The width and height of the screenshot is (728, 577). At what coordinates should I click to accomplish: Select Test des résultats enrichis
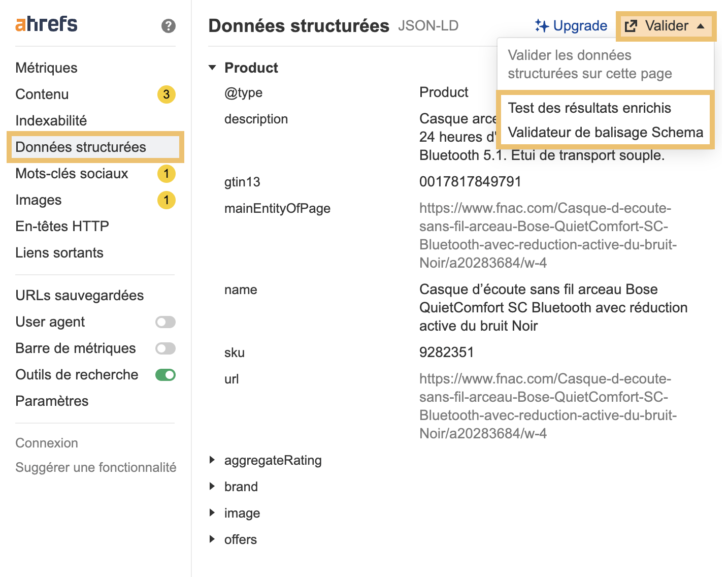click(589, 108)
